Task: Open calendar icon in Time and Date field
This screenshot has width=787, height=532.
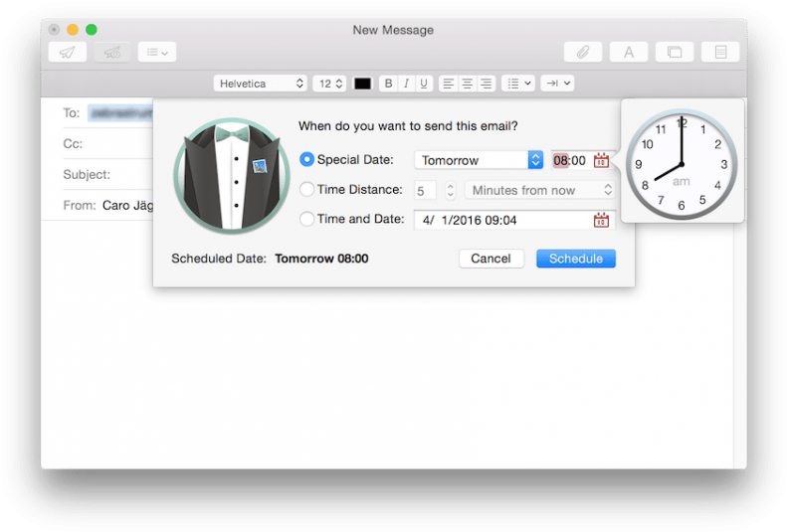Action: (x=601, y=220)
